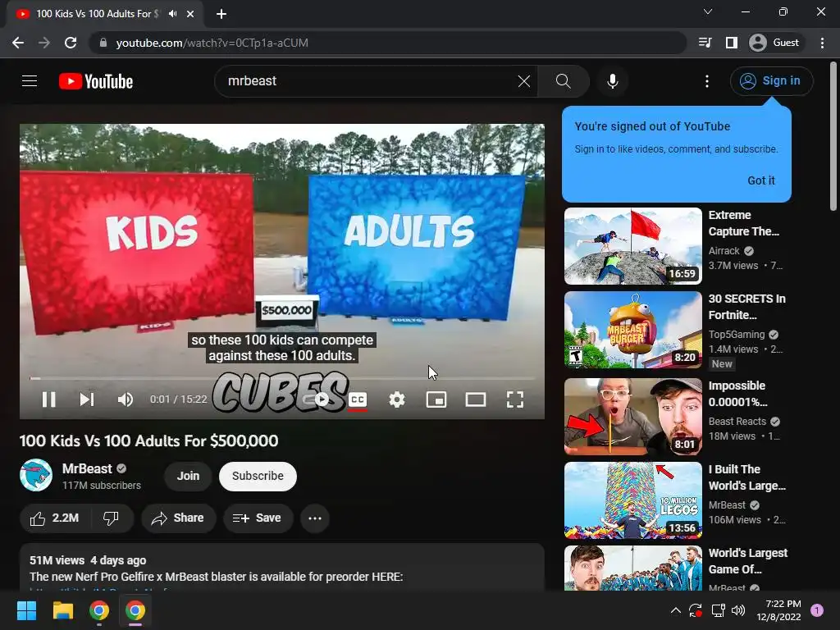Open File Explorer from the taskbar

coord(62,610)
